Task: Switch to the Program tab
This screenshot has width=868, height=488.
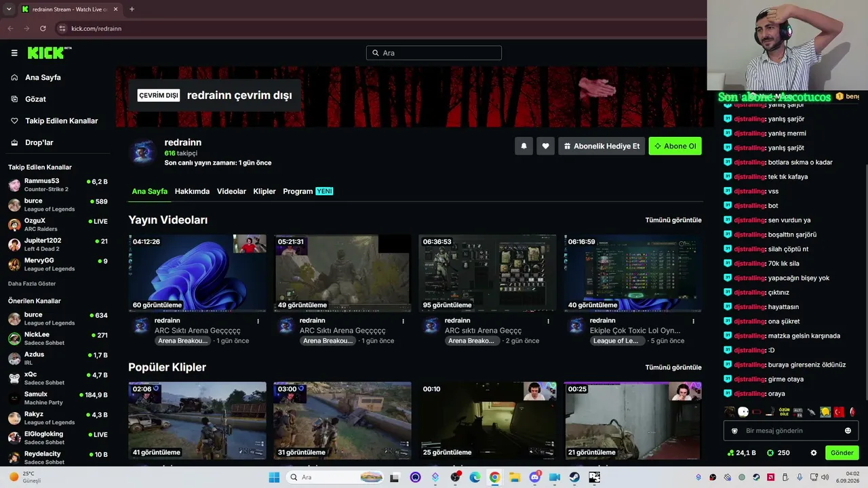Action: pos(308,191)
